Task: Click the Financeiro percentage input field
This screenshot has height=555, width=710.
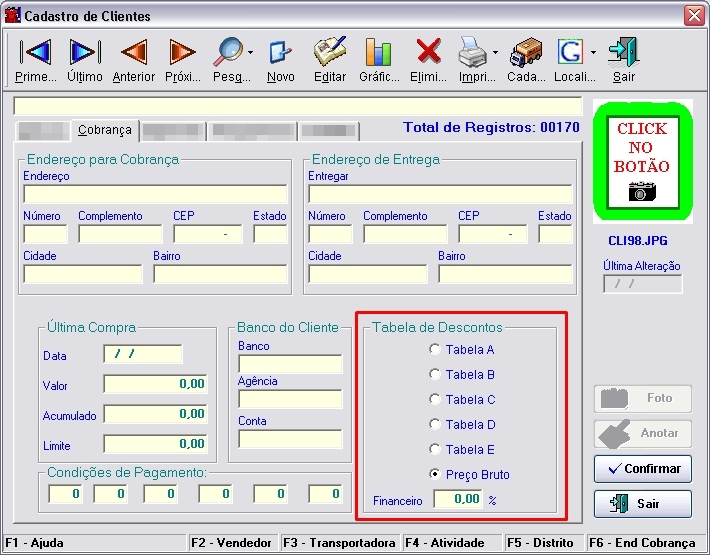Action: click(x=457, y=499)
